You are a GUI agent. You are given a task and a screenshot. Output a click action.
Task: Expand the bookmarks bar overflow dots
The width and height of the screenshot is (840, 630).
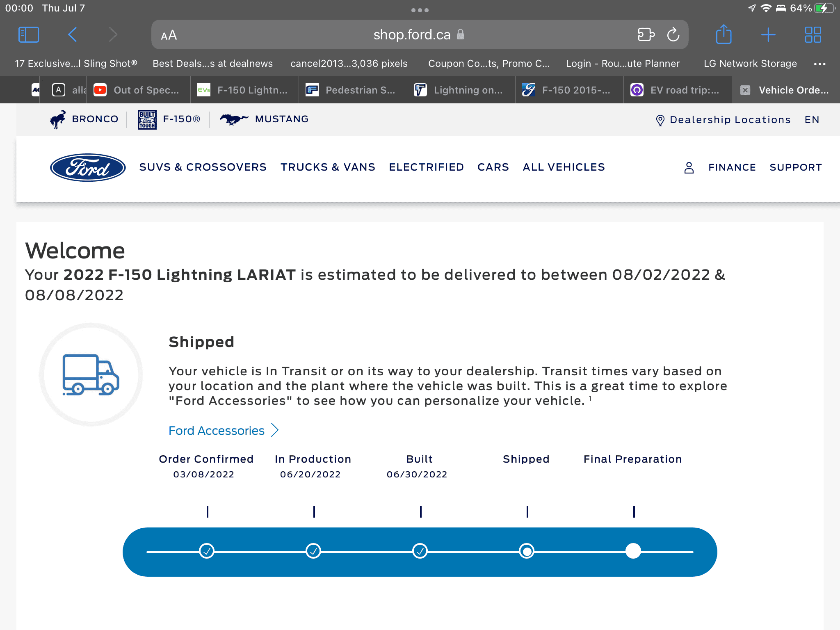[819, 64]
